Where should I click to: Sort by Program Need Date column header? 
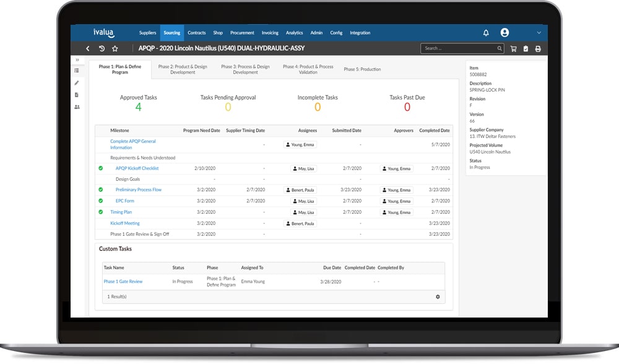coord(201,131)
